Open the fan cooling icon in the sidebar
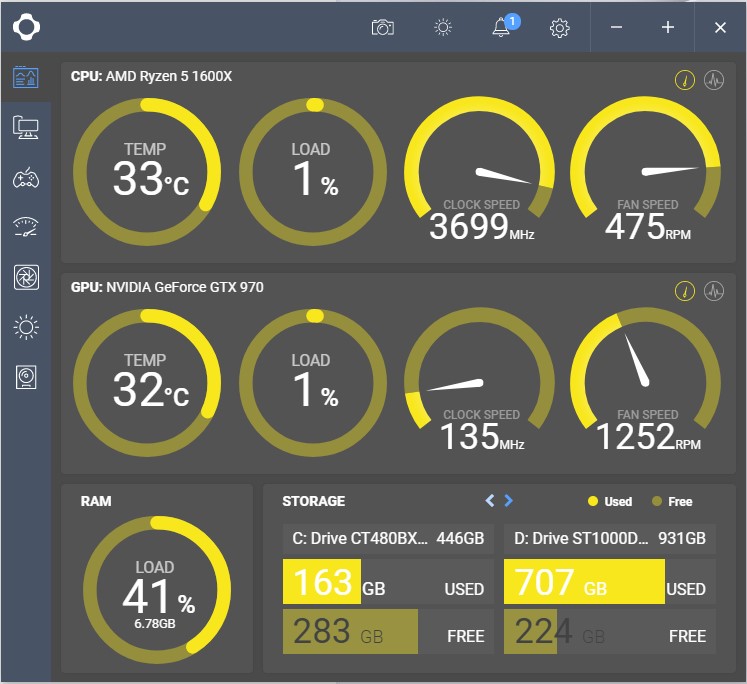The width and height of the screenshot is (747, 684). click(26, 277)
